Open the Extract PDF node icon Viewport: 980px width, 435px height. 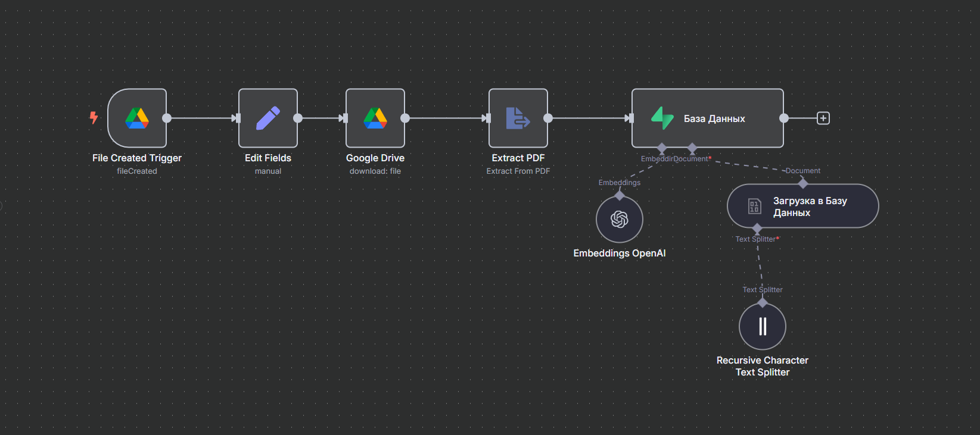(518, 118)
